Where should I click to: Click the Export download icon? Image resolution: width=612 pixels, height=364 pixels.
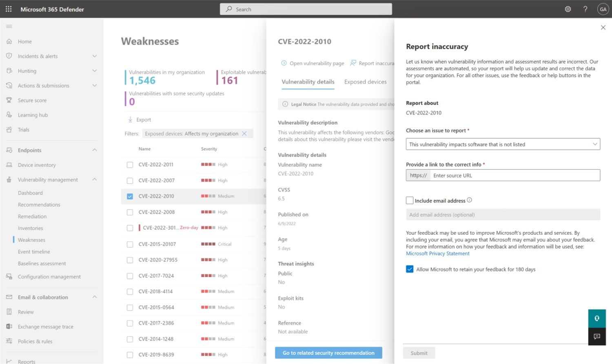point(131,119)
